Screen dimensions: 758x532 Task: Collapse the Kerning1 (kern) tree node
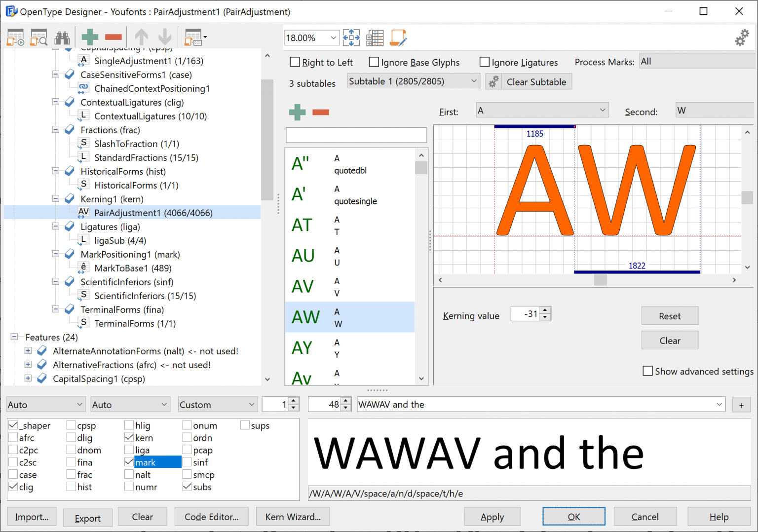point(56,199)
